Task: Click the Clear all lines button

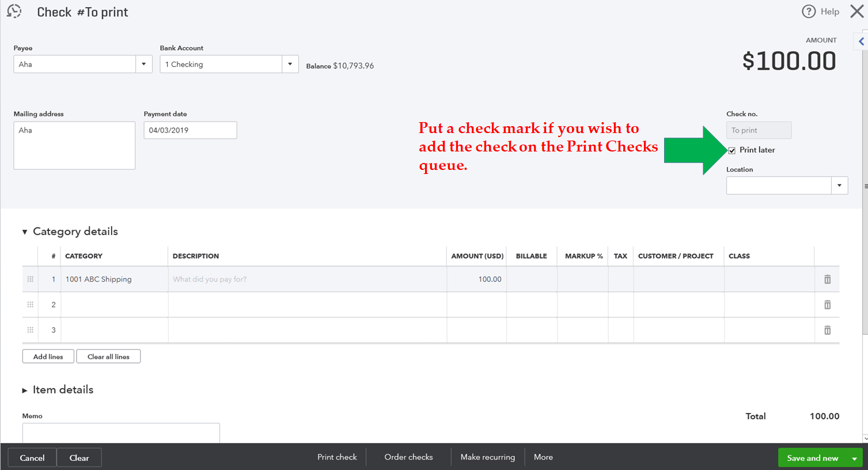Action: coord(108,357)
